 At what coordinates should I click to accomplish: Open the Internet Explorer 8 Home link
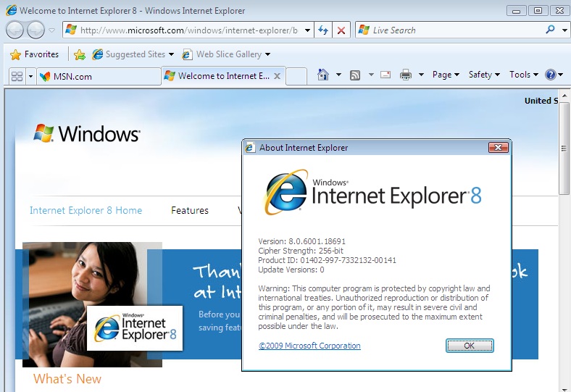pos(86,210)
